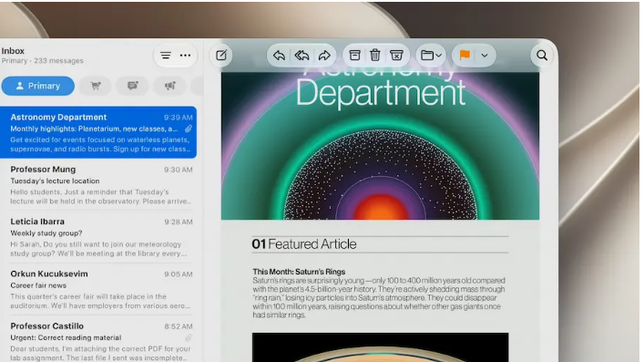This screenshot has width=644, height=362.
Task: Toggle the orange flag on message
Action: 465,55
